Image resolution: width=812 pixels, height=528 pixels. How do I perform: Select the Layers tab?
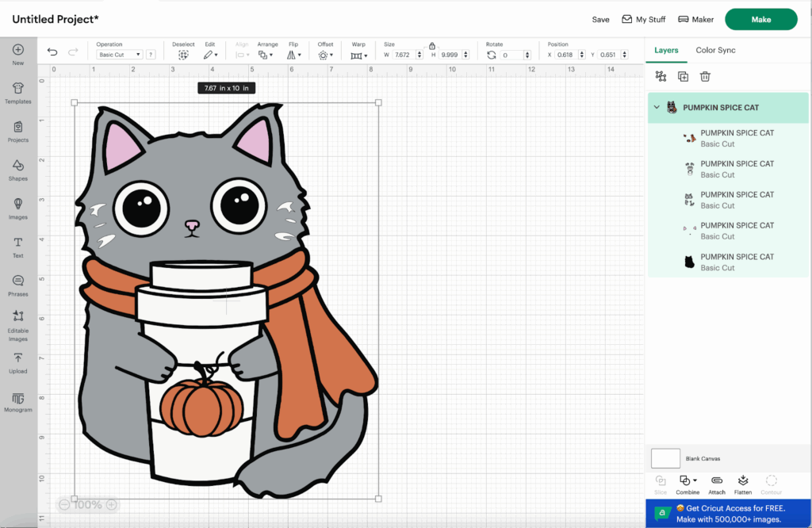pyautogui.click(x=666, y=50)
